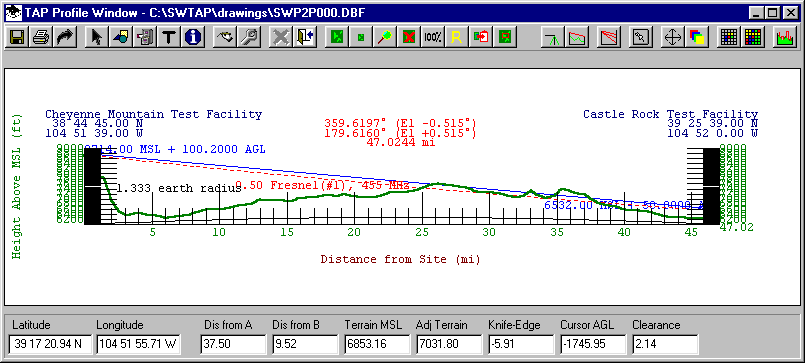Choose the text T tool
The height and width of the screenshot is (363, 805).
click(x=168, y=37)
